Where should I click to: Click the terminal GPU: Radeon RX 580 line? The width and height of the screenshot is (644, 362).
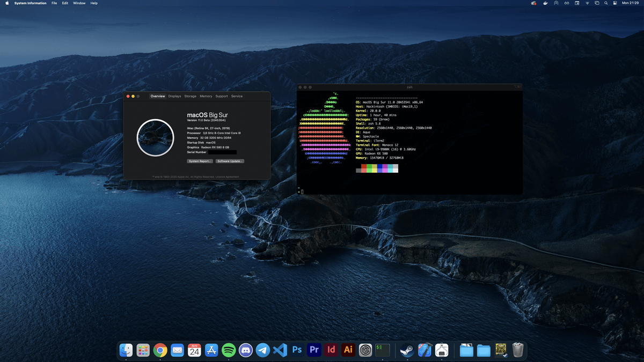click(373, 153)
